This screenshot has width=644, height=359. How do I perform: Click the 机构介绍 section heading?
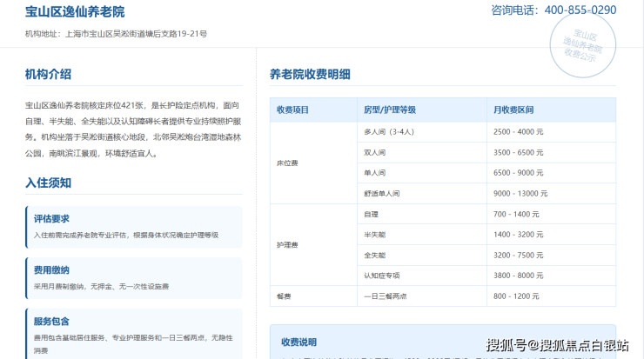click(x=48, y=74)
